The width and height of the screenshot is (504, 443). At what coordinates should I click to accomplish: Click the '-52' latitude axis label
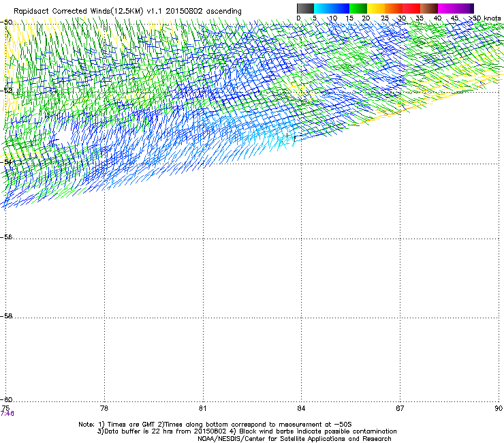(6, 91)
